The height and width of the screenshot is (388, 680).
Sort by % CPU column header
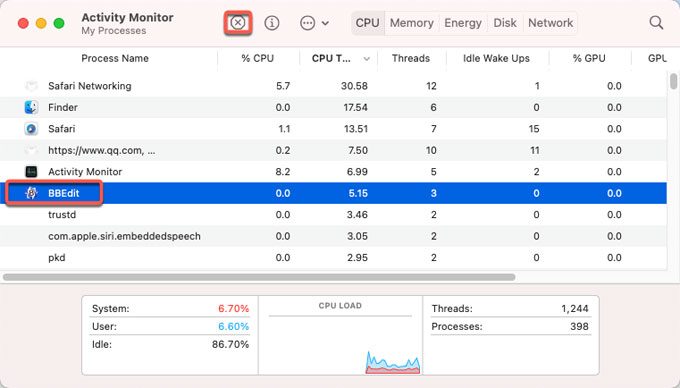point(258,58)
